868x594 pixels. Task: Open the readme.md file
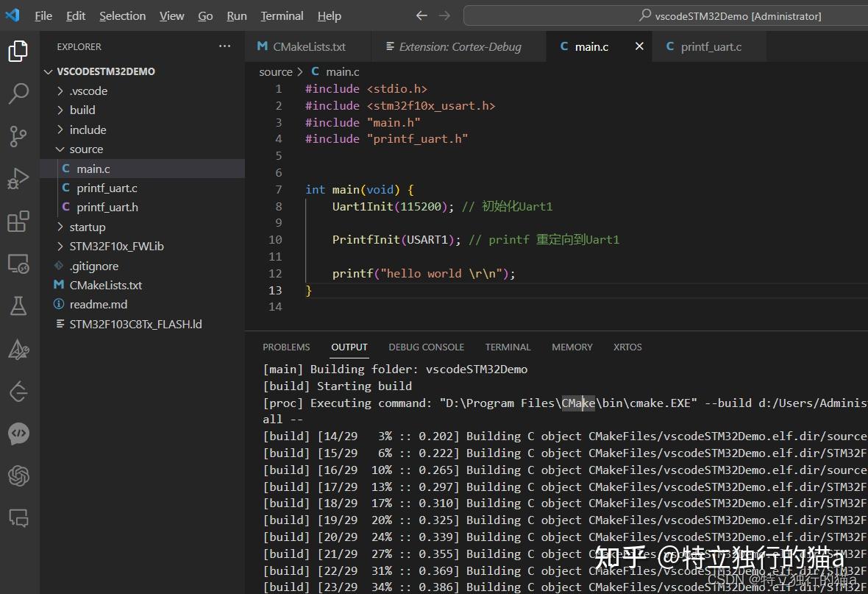click(x=98, y=304)
